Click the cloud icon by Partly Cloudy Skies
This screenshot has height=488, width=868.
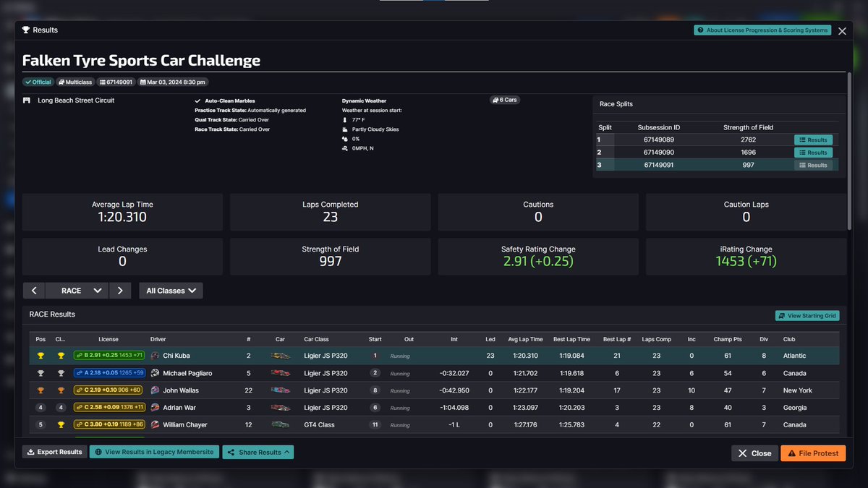coord(345,129)
